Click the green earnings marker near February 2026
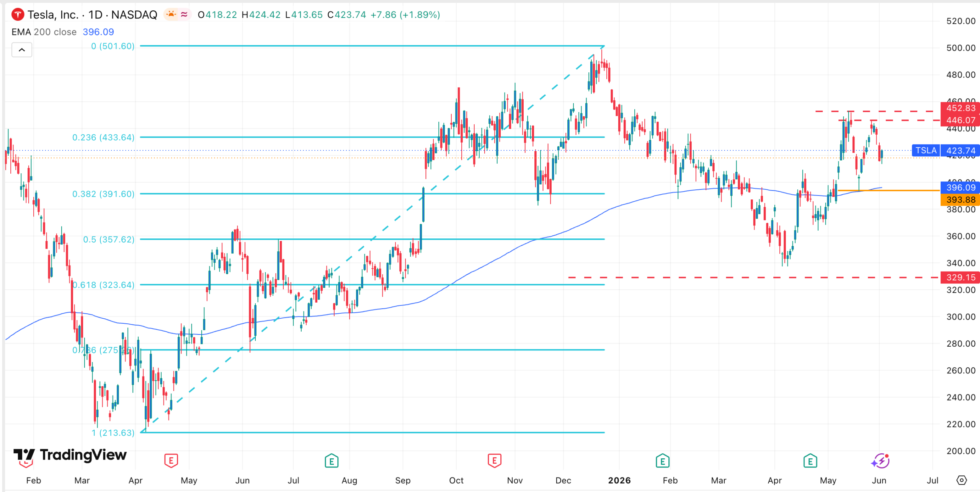This screenshot has width=980, height=492. pyautogui.click(x=663, y=461)
